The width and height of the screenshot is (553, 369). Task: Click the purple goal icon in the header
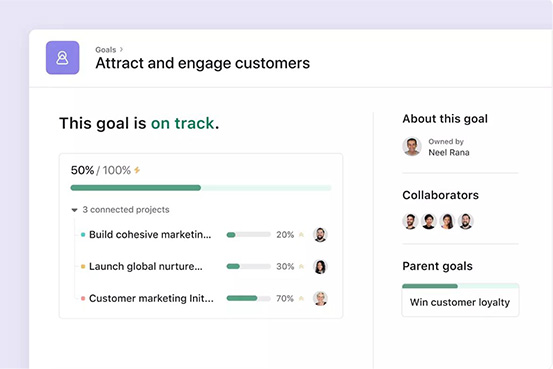62,58
